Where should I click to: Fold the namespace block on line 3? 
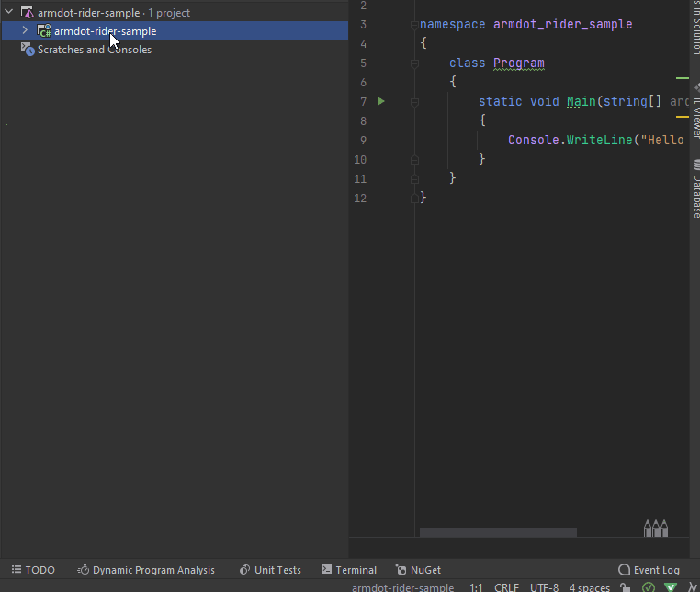[x=414, y=26]
